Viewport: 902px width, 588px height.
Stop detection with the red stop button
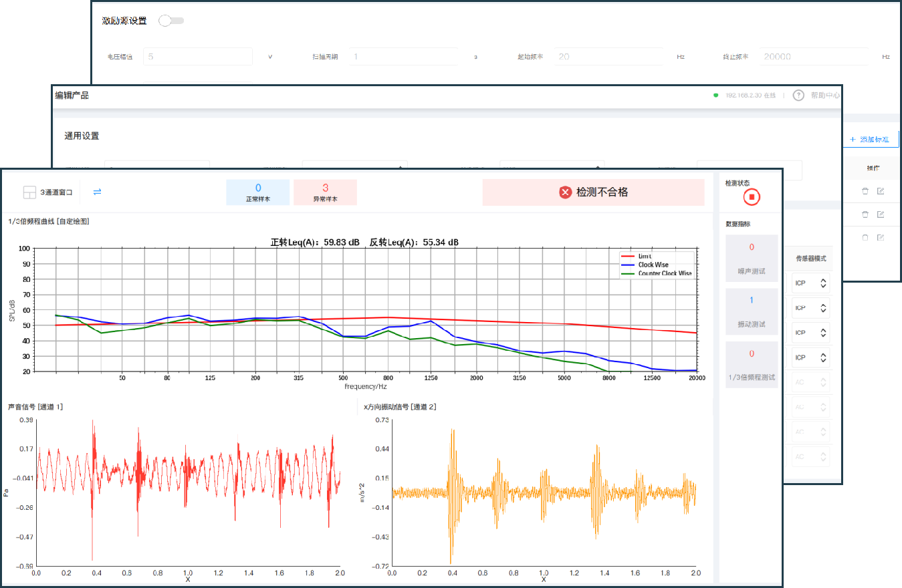[x=752, y=197]
